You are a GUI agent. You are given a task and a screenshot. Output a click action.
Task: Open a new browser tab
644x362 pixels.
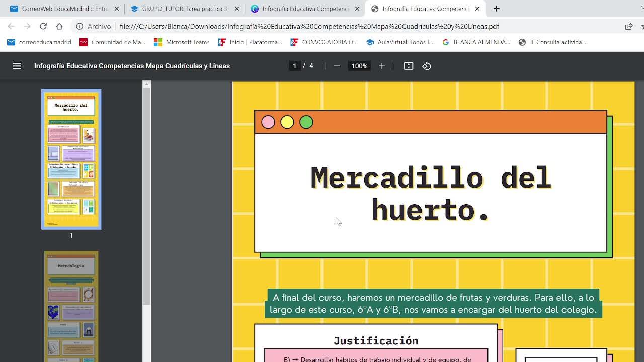point(496,9)
